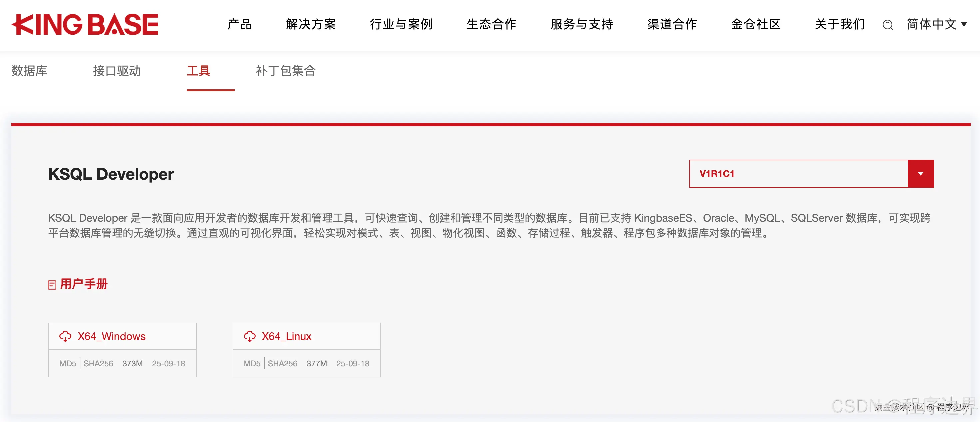Open the 行业与案例 menu
This screenshot has height=422, width=980.
pos(401,24)
